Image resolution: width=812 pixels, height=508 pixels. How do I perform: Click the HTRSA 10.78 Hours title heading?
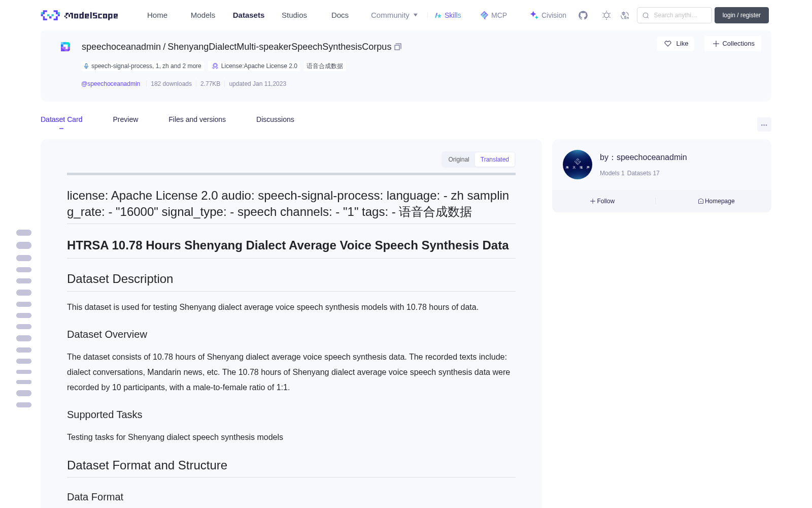[288, 245]
